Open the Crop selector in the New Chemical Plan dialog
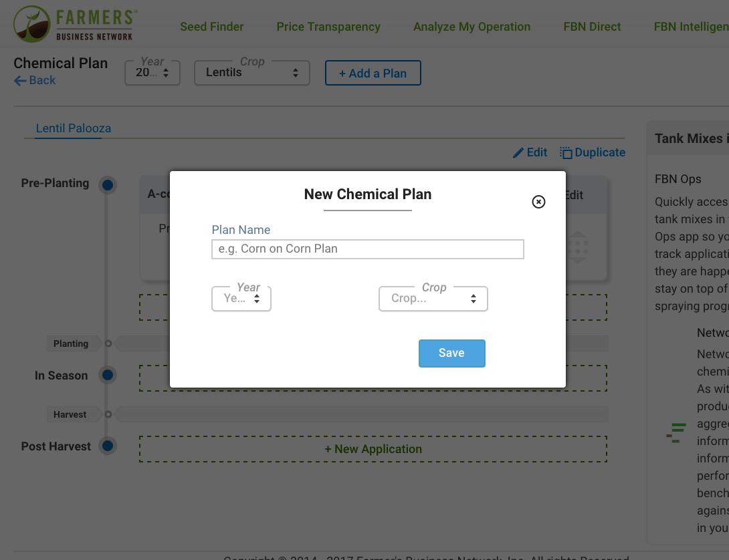This screenshot has width=729, height=560. [x=433, y=299]
